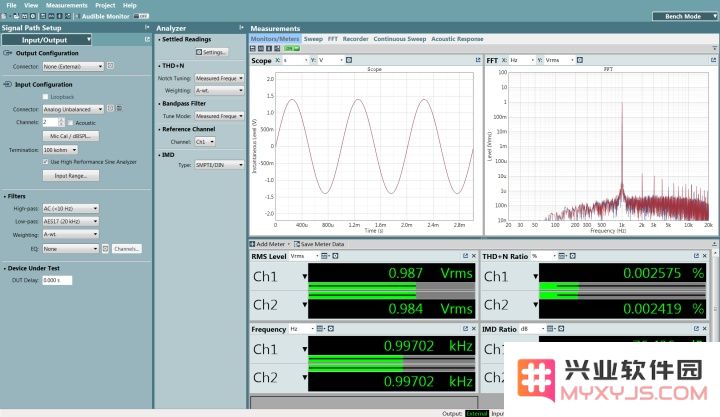Screen dimensions: 720x417
Task: Open THD+N Ratio meter settings icon
Action: pyautogui.click(x=573, y=256)
